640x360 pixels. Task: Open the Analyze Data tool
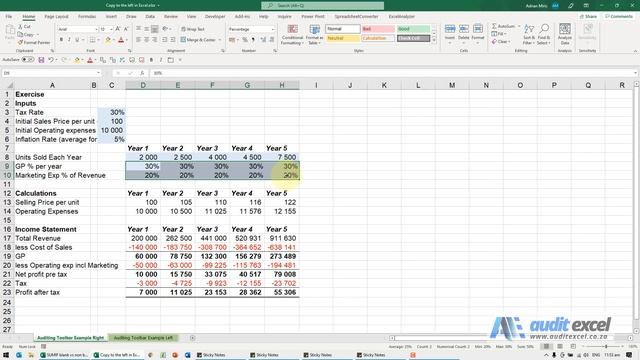click(x=565, y=34)
